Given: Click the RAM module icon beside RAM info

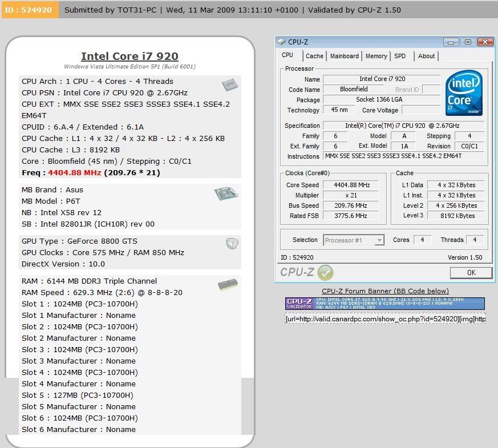Looking at the screenshot, I should [228, 284].
